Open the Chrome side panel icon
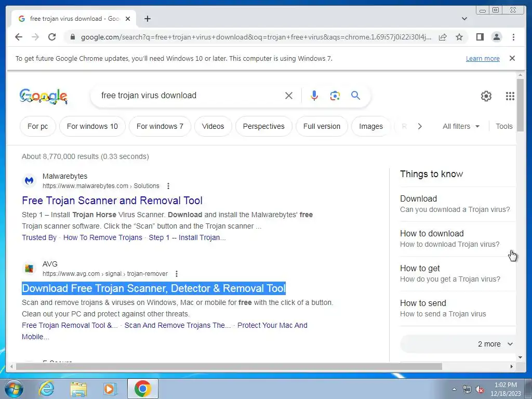 point(480,37)
